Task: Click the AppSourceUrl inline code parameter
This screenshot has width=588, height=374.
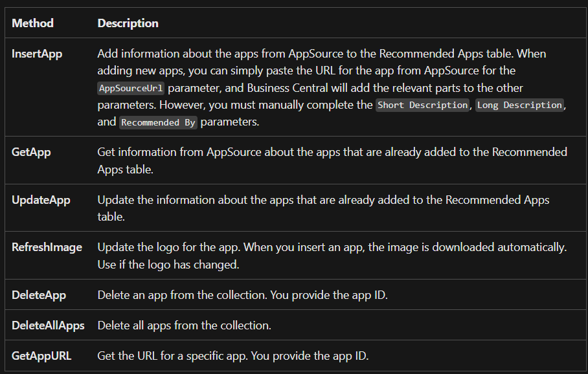Action: [131, 88]
